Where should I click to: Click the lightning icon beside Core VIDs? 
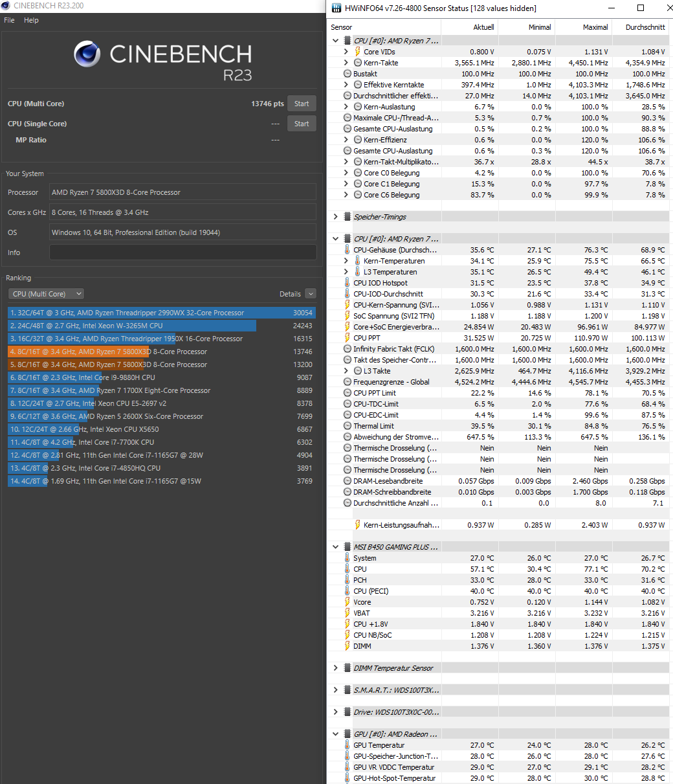pyautogui.click(x=358, y=52)
